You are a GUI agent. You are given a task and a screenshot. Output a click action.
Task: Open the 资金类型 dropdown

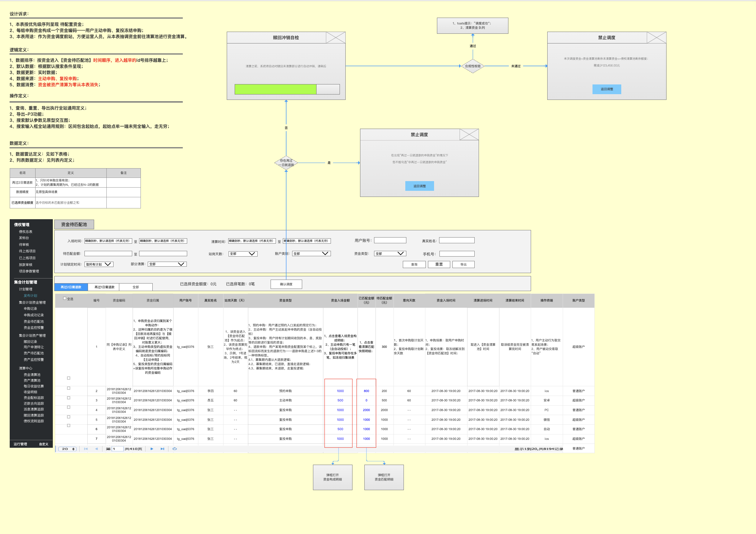click(x=390, y=254)
